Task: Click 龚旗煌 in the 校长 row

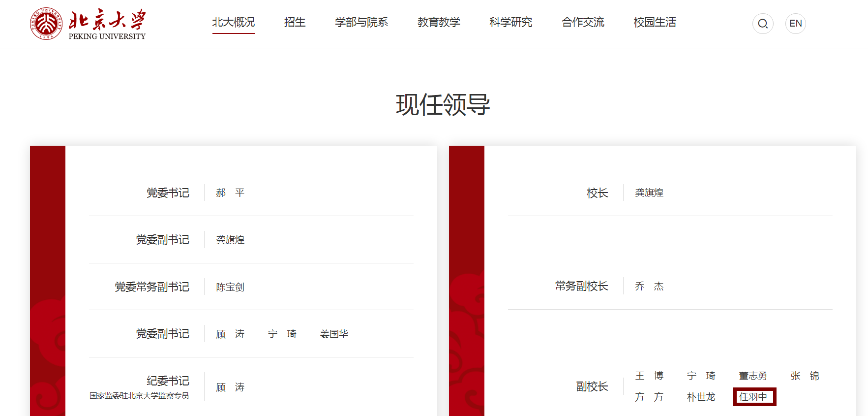Action: click(649, 192)
